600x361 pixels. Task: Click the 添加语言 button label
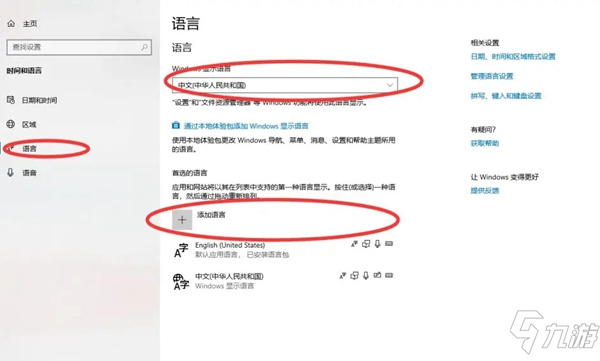211,215
